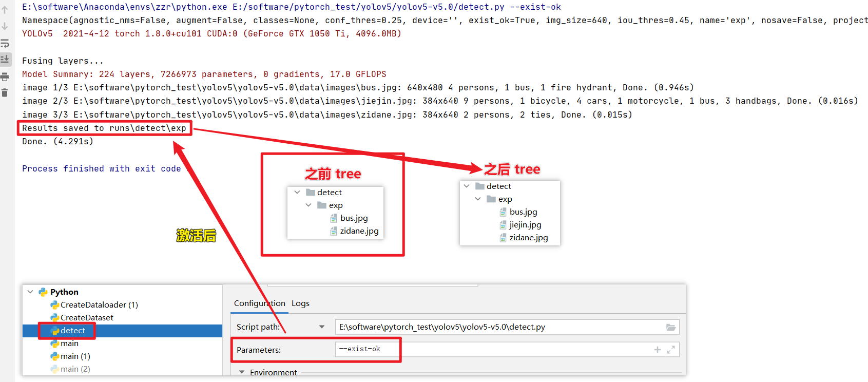Viewport: 868px width, 382px height.
Task: Click the Python group icon
Action: [43, 292]
